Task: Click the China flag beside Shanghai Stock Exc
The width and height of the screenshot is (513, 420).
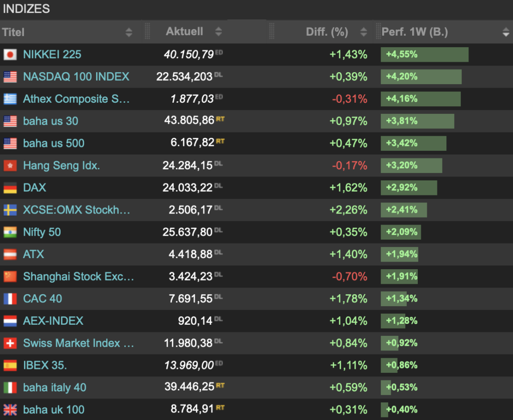Action: point(10,277)
